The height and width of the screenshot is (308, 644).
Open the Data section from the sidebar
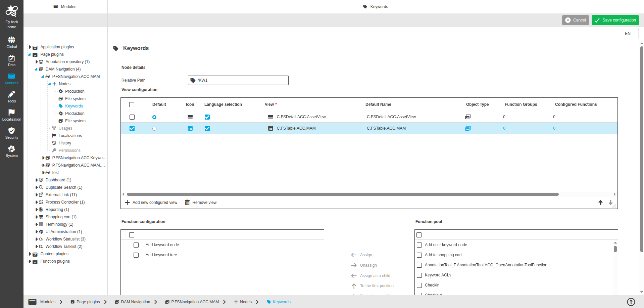(x=11, y=60)
